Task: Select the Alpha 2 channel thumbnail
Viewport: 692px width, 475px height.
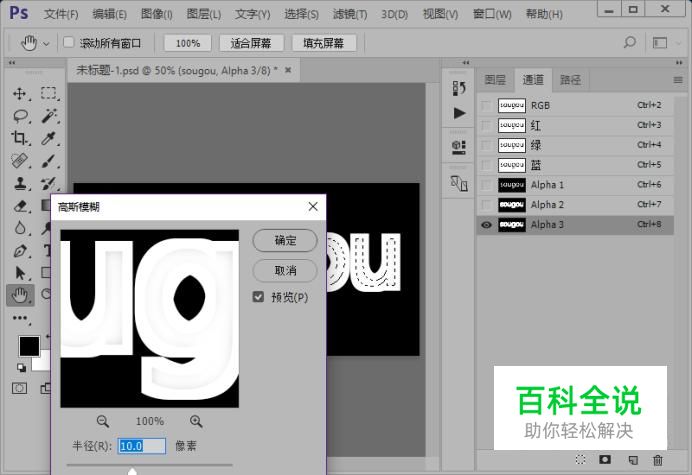Action: (512, 205)
